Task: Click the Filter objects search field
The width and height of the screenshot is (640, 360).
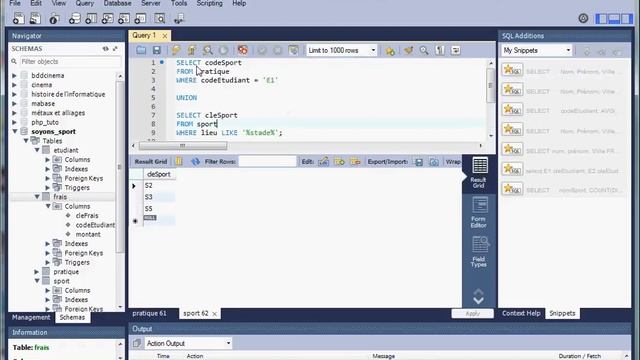Action: click(70, 62)
